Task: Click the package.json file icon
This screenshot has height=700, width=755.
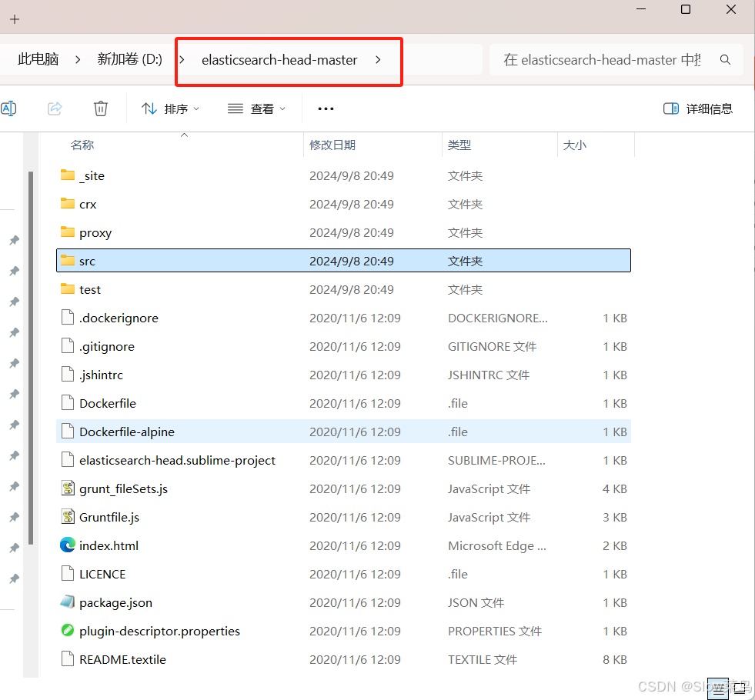Action: [x=68, y=602]
